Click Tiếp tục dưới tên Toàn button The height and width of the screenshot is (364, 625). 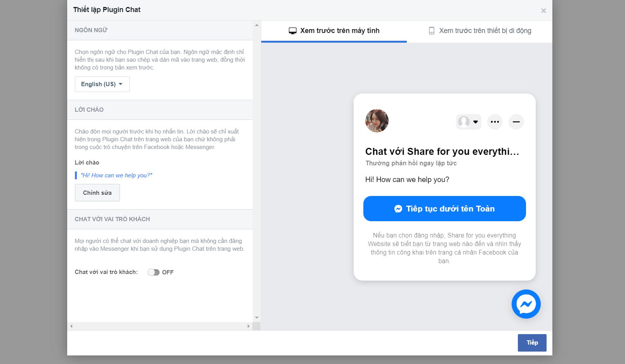(444, 209)
